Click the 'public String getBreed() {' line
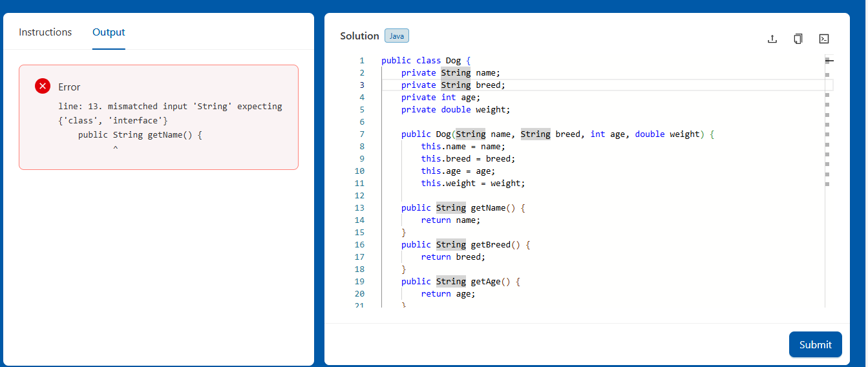The image size is (868, 367). [466, 245]
